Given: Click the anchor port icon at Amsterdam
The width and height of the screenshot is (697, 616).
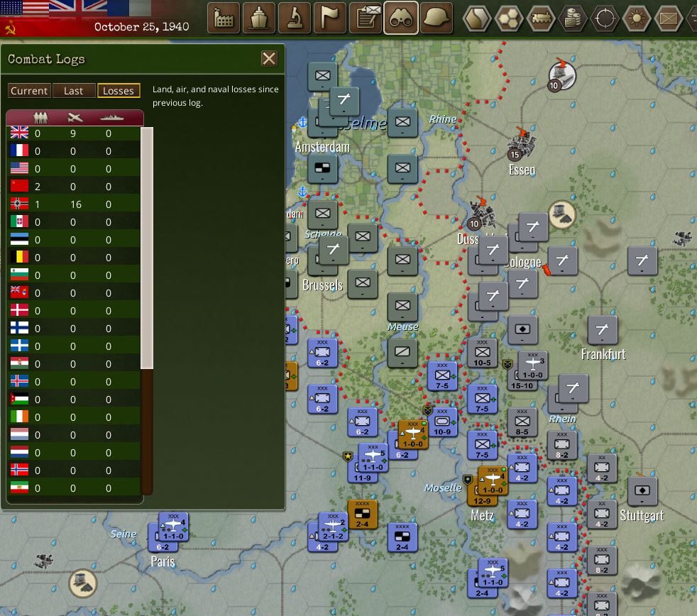Looking at the screenshot, I should pos(302,121).
